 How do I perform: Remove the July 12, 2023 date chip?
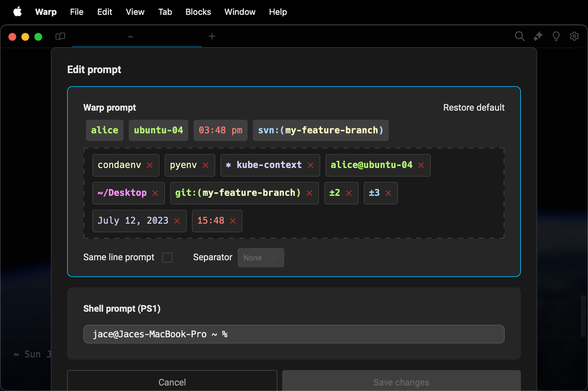177,221
